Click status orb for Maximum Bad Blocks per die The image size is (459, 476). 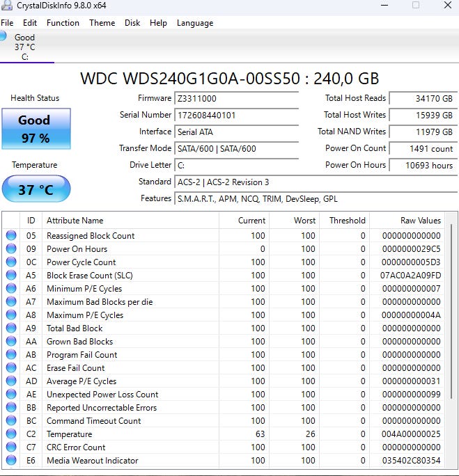(11, 301)
